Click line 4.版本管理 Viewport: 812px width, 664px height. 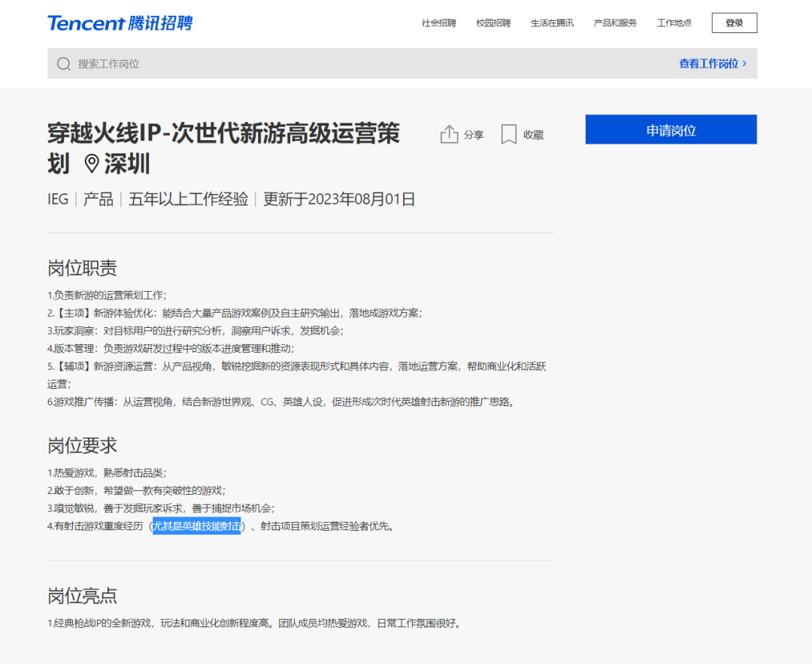[x=171, y=348]
